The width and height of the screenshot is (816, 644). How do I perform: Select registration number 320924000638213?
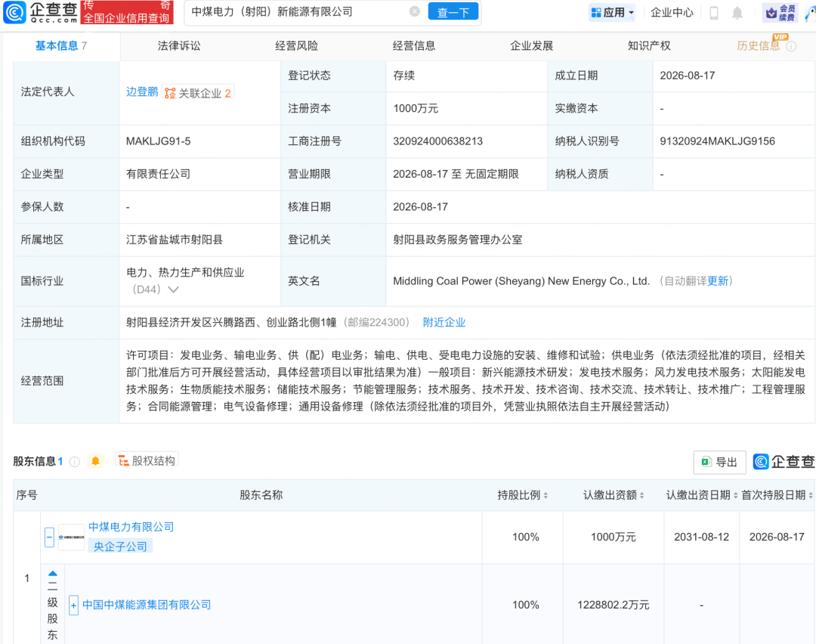click(437, 141)
